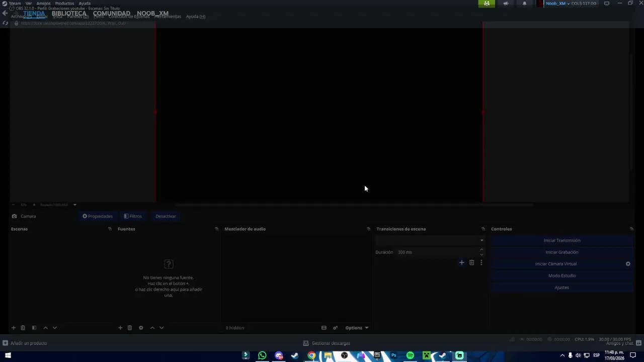Add a new source in Fuentes
The width and height of the screenshot is (644, 362).
point(120,328)
